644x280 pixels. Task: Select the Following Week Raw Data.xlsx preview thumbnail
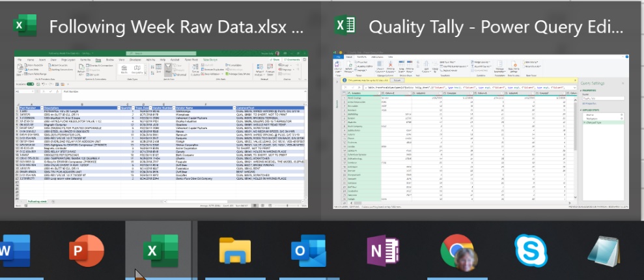click(161, 129)
